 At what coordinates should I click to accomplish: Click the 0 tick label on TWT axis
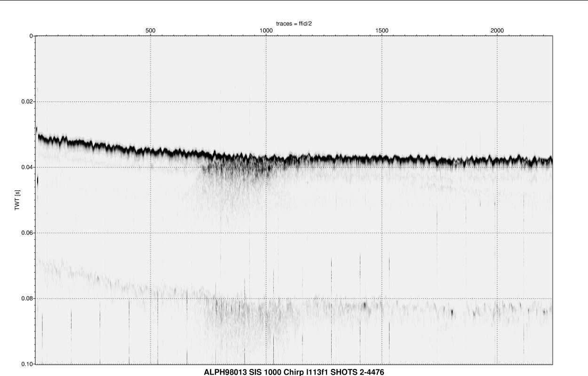coord(31,36)
